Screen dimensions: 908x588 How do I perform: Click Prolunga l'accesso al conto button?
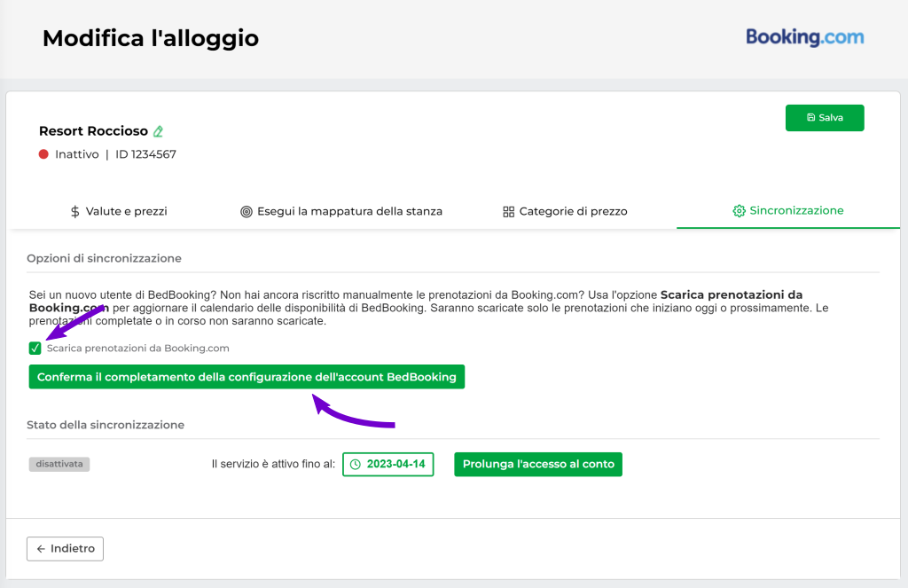click(538, 464)
